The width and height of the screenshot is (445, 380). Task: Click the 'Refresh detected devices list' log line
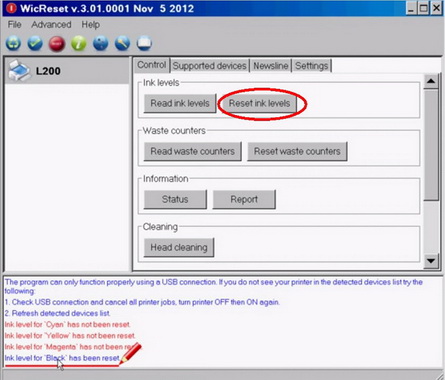[57, 313]
